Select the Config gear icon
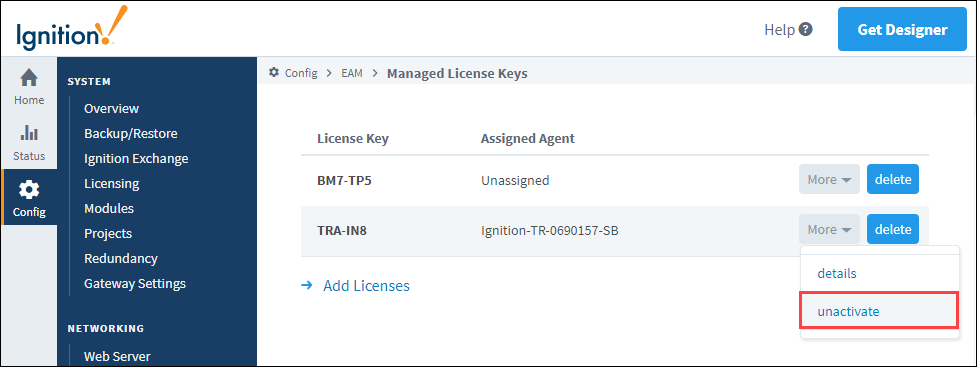The height and width of the screenshot is (367, 977). tap(29, 189)
